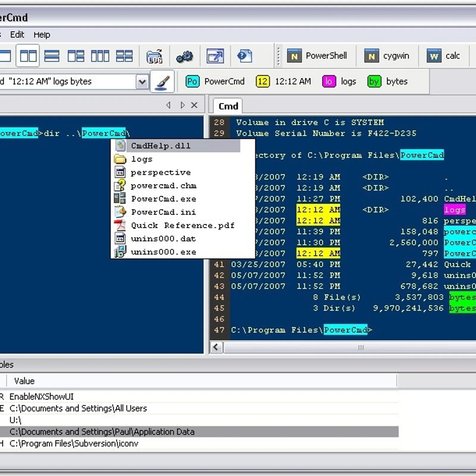Click the magenta lo highlight badge
The image size is (476, 476).
pos(329,81)
